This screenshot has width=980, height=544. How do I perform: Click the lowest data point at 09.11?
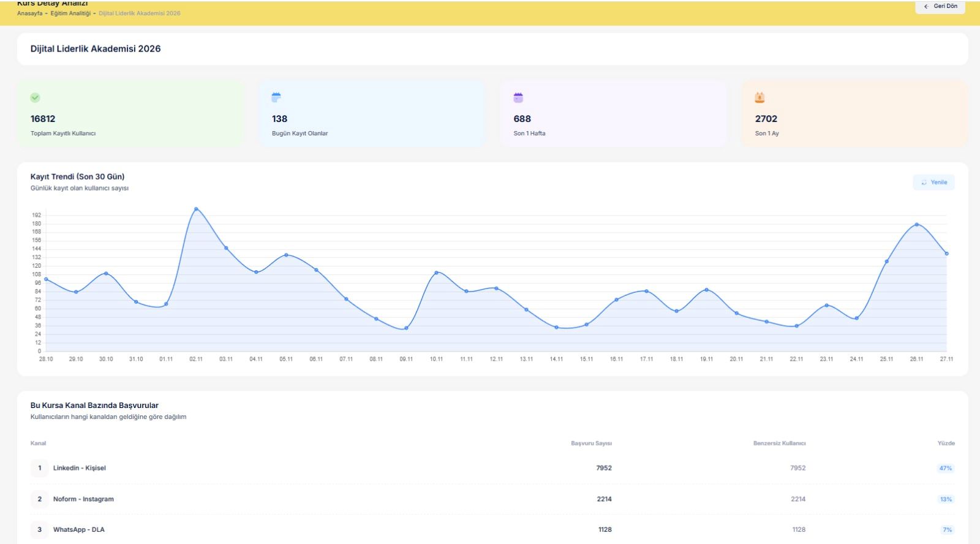point(406,328)
